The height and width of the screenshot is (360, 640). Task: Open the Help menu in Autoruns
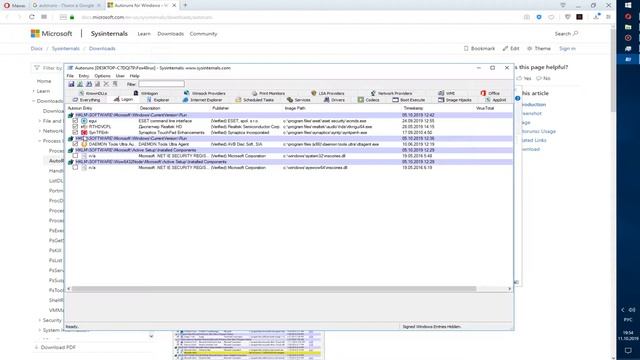pyautogui.click(x=134, y=76)
